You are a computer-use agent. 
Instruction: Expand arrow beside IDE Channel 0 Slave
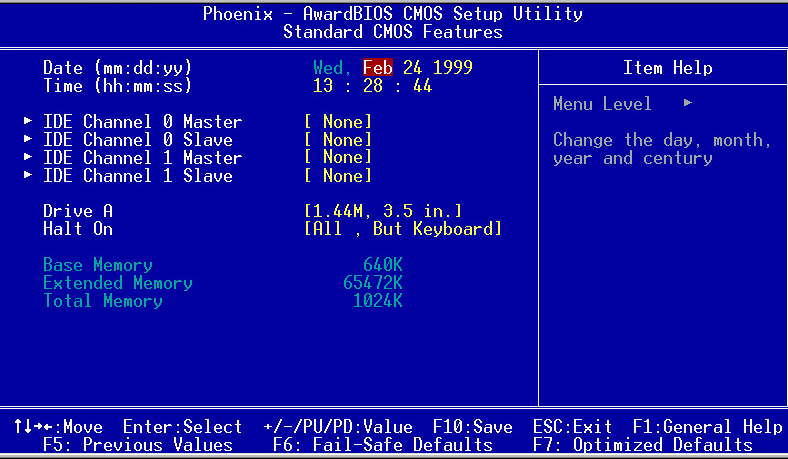coord(28,140)
